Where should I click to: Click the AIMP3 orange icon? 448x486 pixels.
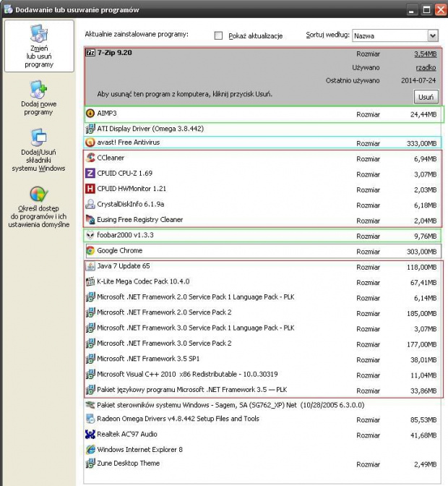(90, 114)
